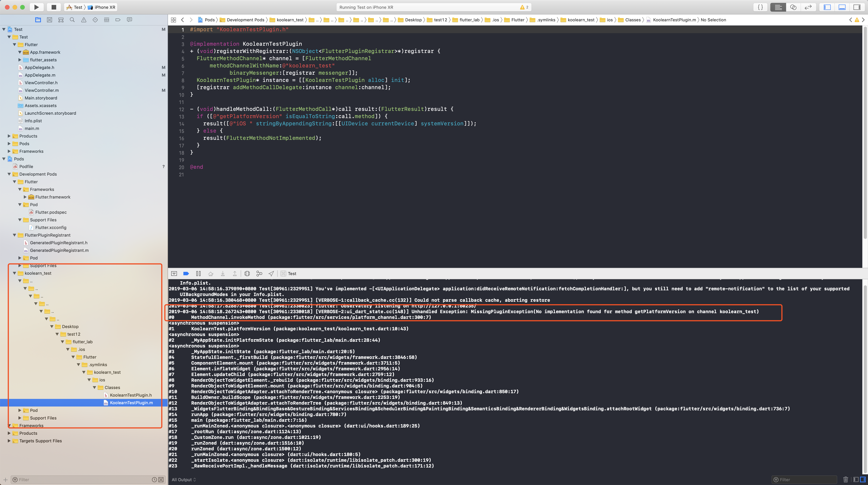The height and width of the screenshot is (485, 868).
Task: Click the Run (play) button
Action: [x=36, y=7]
